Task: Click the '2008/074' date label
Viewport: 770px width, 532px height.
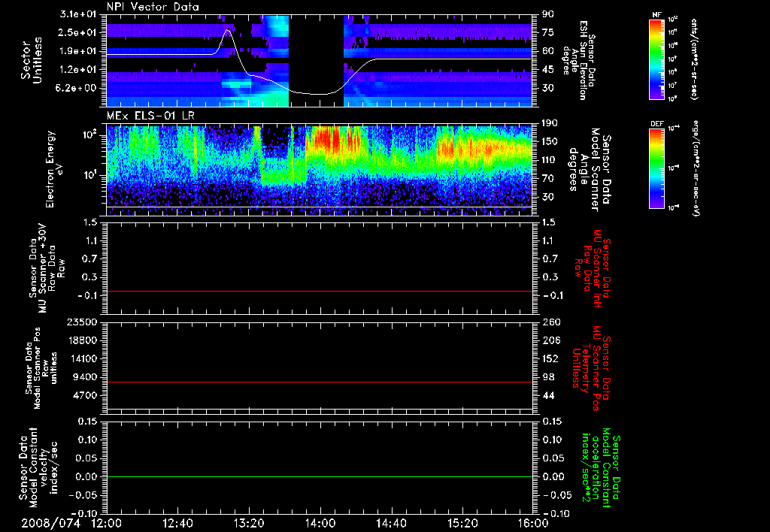Action: [x=50, y=524]
